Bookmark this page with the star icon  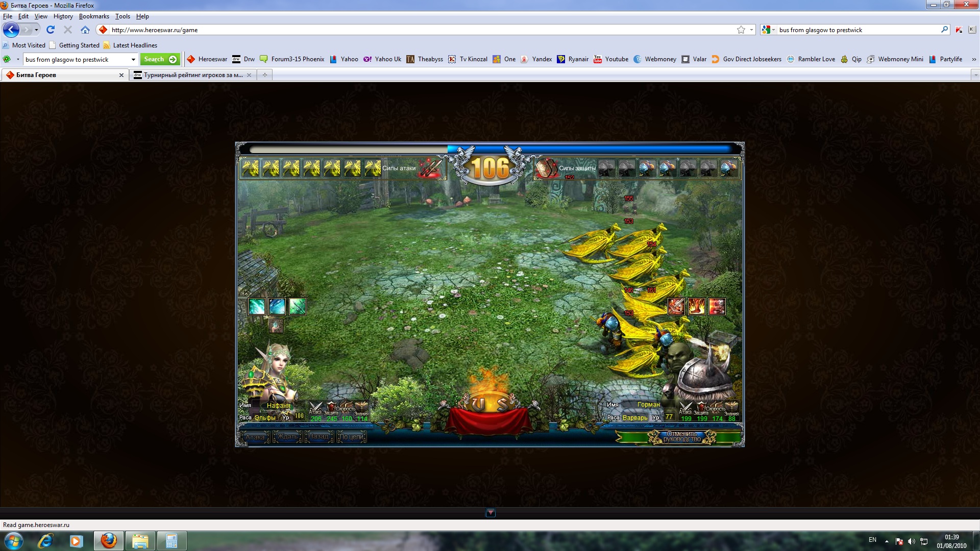741,30
